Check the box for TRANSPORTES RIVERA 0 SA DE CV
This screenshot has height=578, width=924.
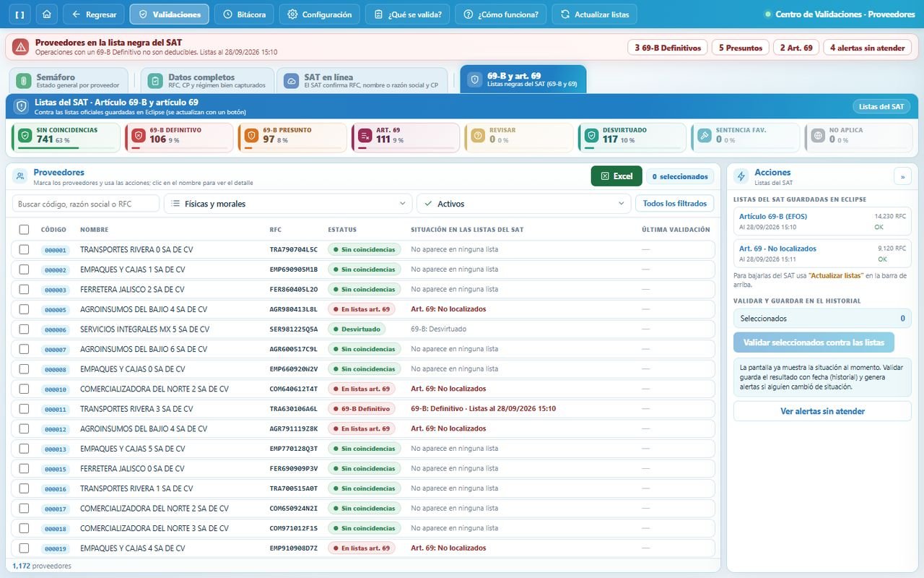25,249
